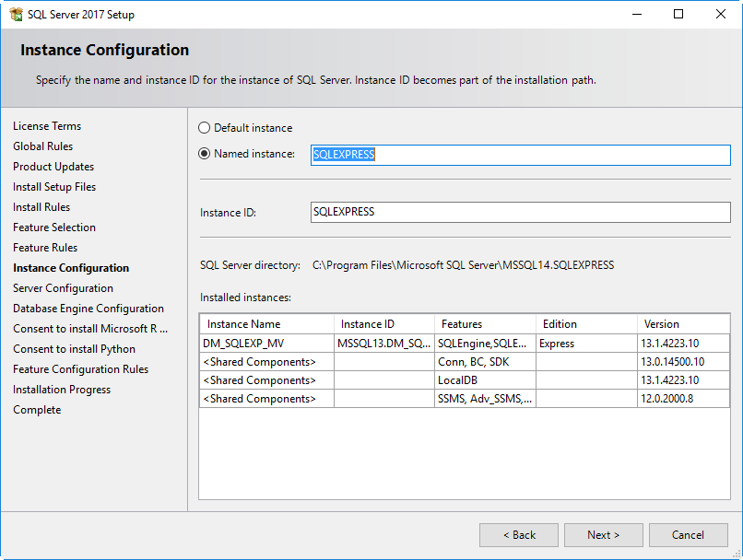This screenshot has width=743, height=560.
Task: Select Feature Rules in the sidebar
Action: (x=45, y=248)
